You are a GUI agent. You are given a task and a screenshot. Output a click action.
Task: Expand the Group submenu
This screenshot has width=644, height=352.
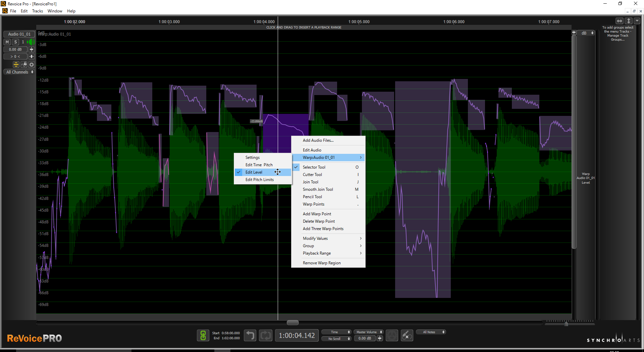point(328,246)
